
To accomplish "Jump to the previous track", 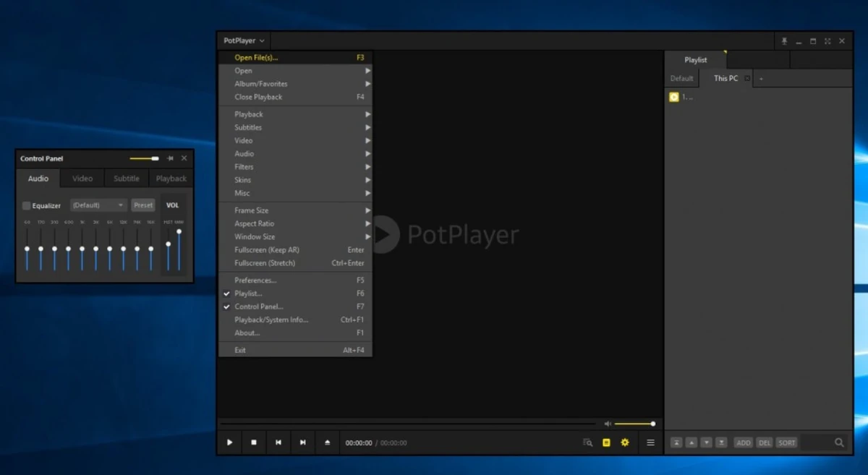I will [x=278, y=442].
